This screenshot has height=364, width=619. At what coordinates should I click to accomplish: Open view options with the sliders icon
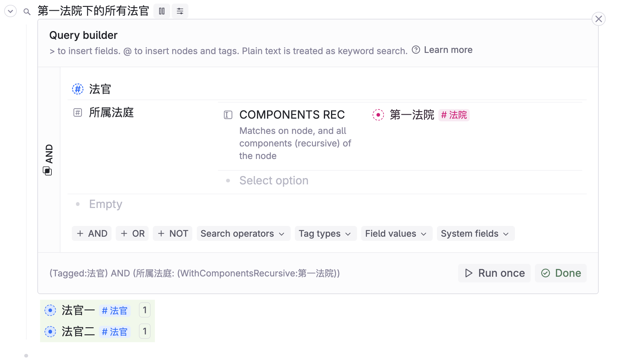click(180, 11)
